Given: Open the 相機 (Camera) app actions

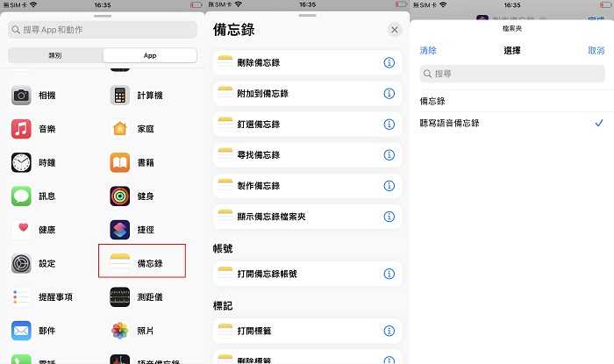Looking at the screenshot, I should coord(34,95).
